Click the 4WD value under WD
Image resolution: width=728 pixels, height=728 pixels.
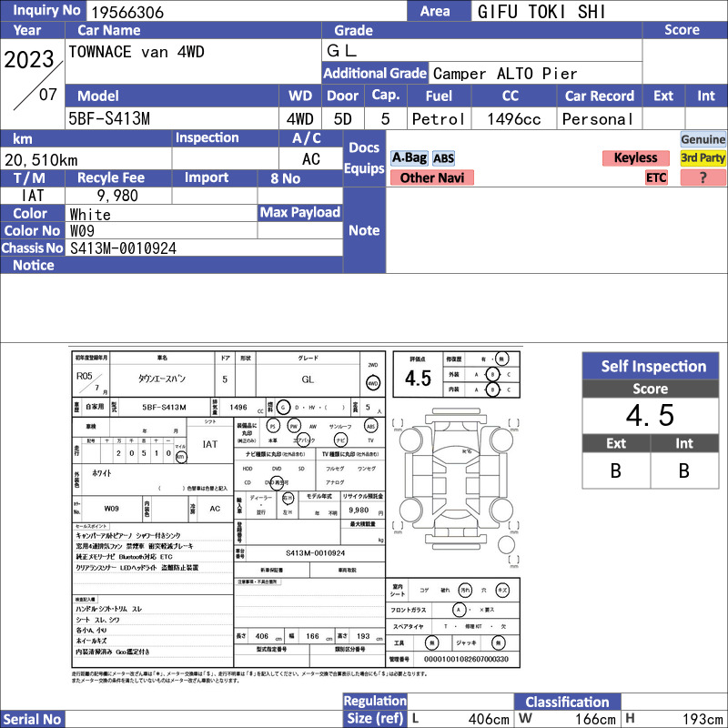click(300, 119)
